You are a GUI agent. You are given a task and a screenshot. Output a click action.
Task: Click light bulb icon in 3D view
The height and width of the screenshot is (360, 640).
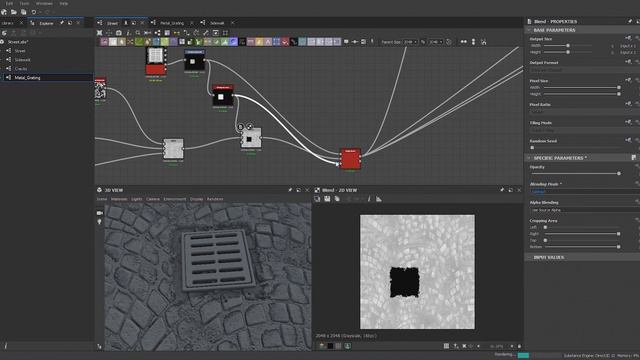click(x=100, y=222)
